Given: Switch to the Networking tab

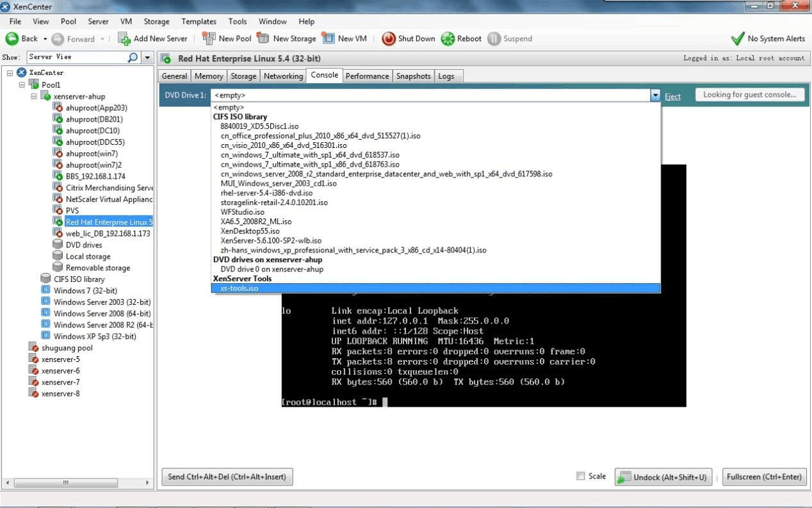Looking at the screenshot, I should coord(283,76).
